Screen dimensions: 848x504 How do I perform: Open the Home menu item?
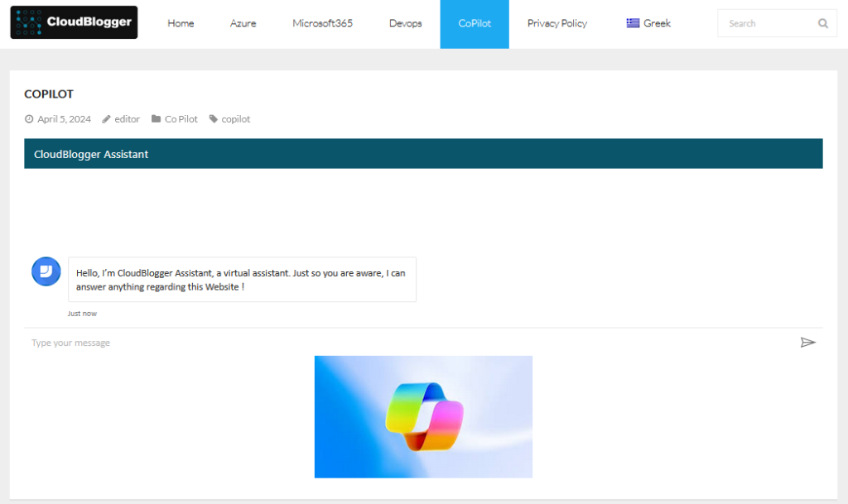(181, 23)
